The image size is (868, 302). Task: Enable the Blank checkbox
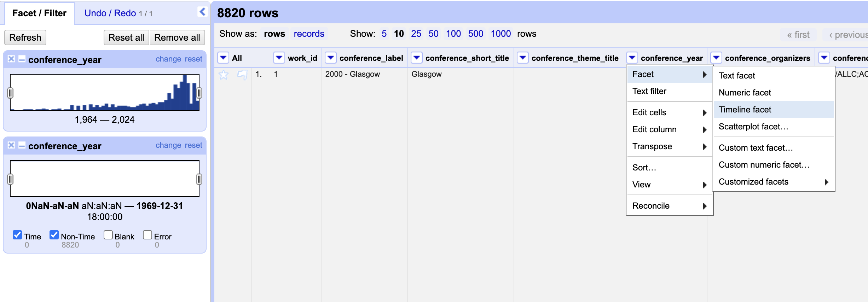pyautogui.click(x=108, y=235)
